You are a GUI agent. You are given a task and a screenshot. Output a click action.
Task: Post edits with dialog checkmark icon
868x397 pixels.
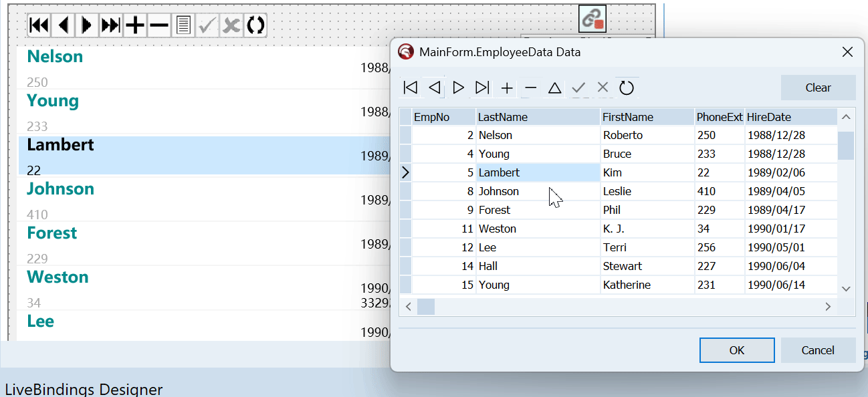click(x=578, y=88)
